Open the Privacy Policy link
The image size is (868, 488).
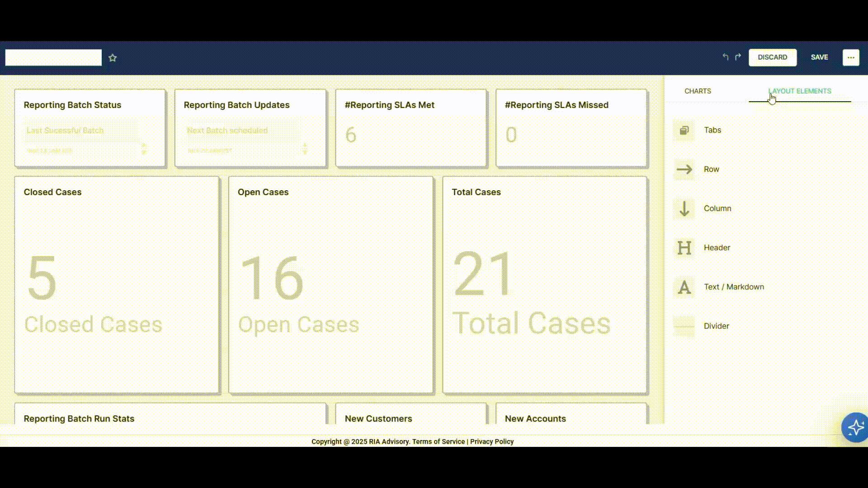pyautogui.click(x=491, y=441)
